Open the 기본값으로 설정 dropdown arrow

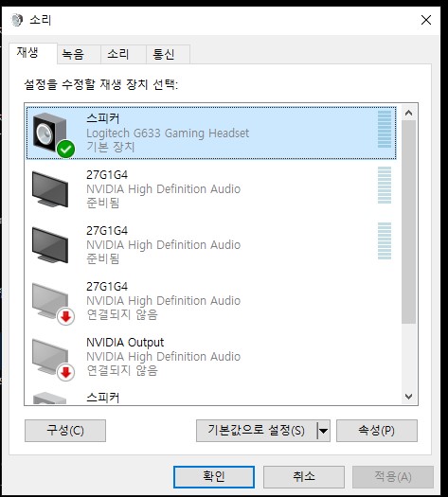pos(323,431)
